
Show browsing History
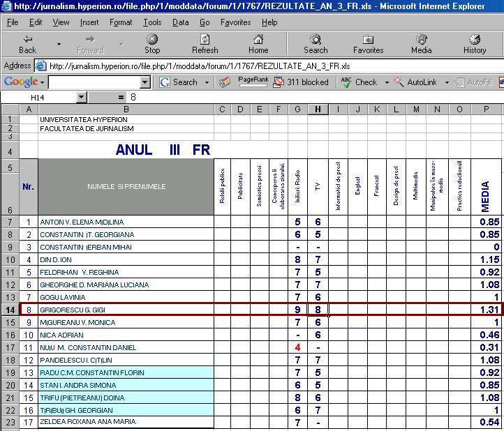(x=475, y=44)
